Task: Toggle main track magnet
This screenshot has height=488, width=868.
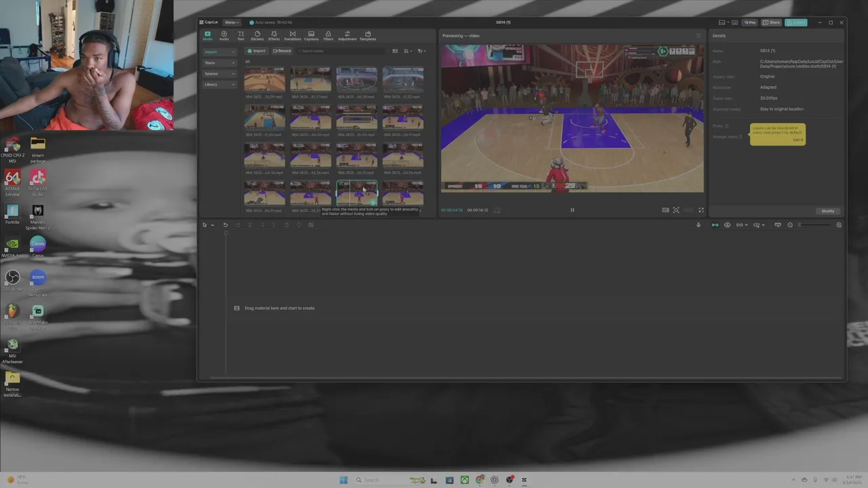Action: click(715, 225)
